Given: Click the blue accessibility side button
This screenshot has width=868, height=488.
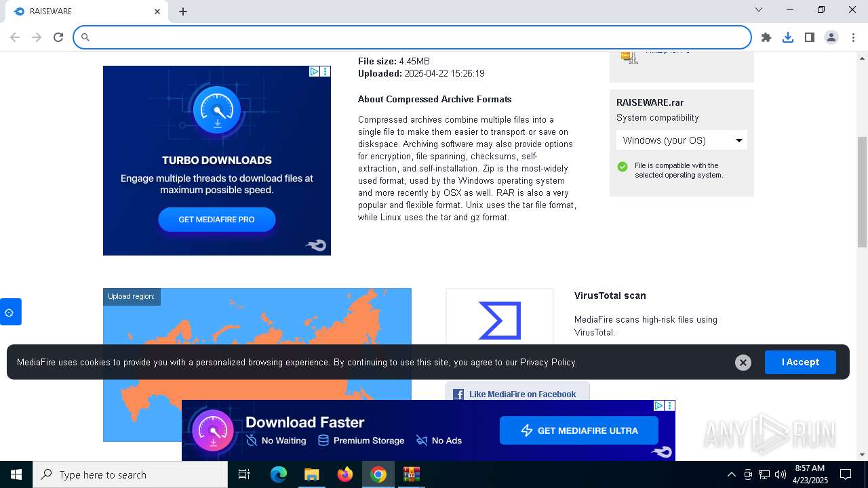Looking at the screenshot, I should [9, 312].
